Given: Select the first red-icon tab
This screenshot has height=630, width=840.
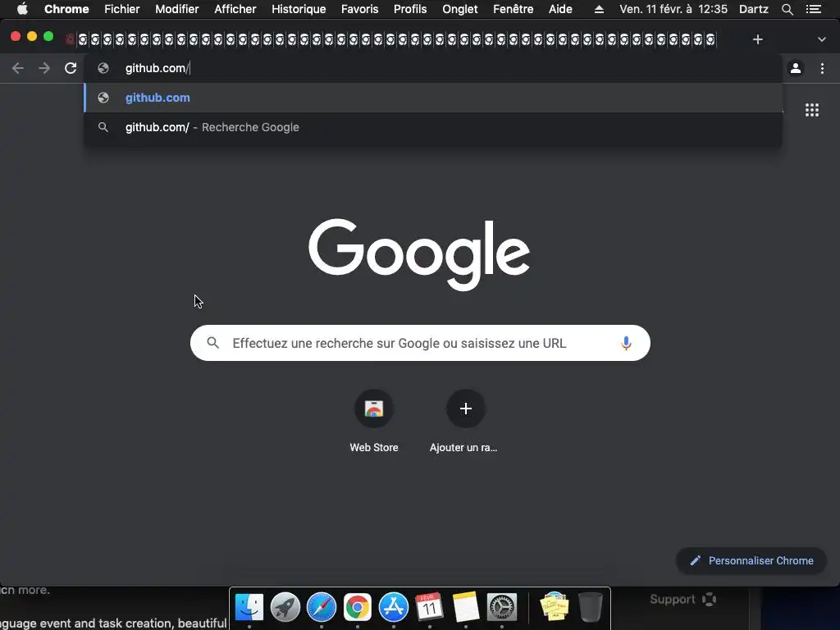Looking at the screenshot, I should coord(70,39).
